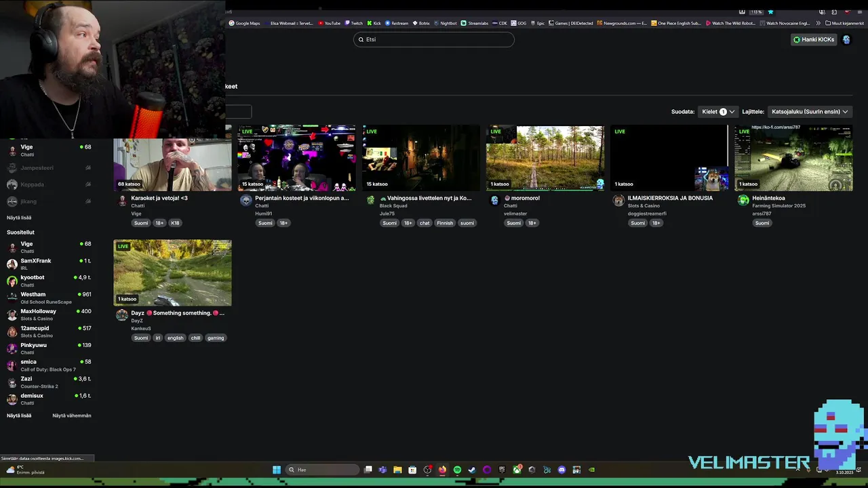The image size is (868, 488).
Task: Click the chill tag under Dayz stream
Action: tap(195, 338)
